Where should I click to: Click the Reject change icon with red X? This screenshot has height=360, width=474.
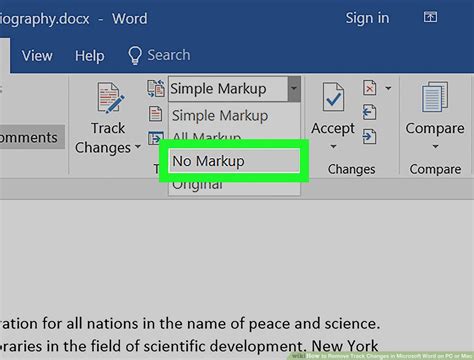tap(370, 88)
